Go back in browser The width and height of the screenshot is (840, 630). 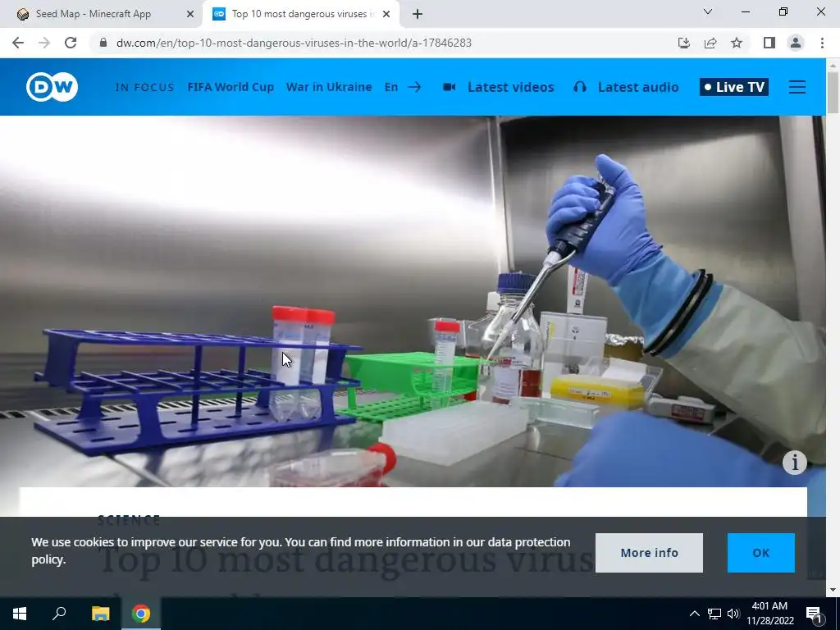[x=18, y=43]
